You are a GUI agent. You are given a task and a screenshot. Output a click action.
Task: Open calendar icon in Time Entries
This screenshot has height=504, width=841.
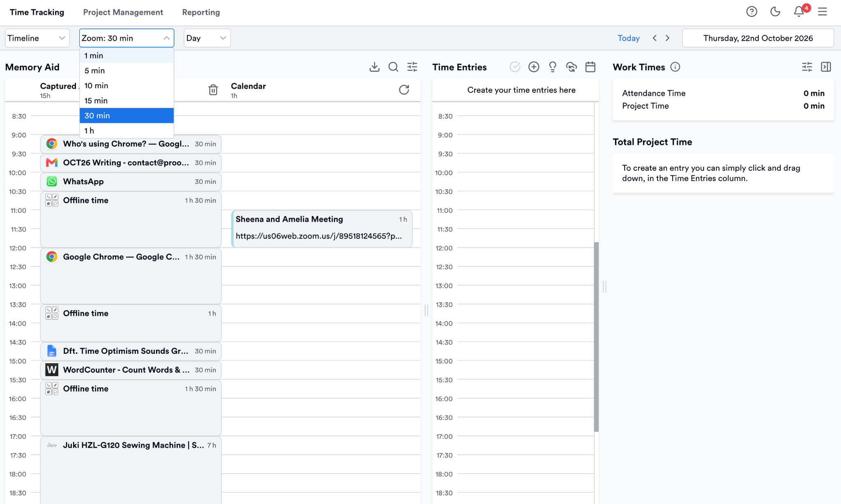click(590, 67)
